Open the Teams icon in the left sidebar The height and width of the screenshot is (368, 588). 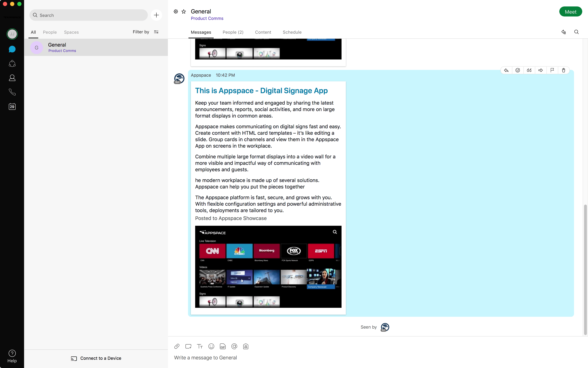click(x=12, y=64)
